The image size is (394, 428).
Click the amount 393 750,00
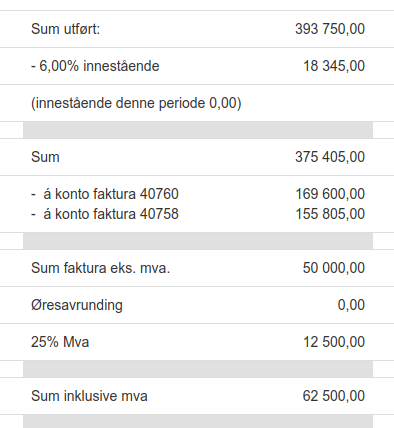[x=330, y=29]
